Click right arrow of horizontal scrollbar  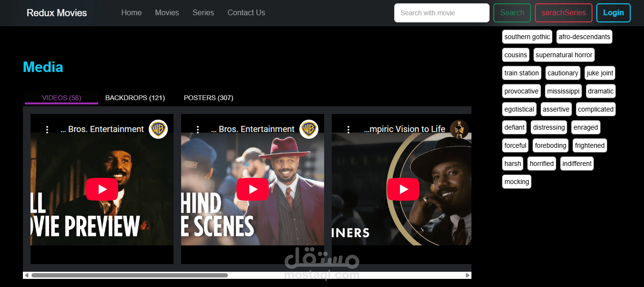[x=468, y=275]
